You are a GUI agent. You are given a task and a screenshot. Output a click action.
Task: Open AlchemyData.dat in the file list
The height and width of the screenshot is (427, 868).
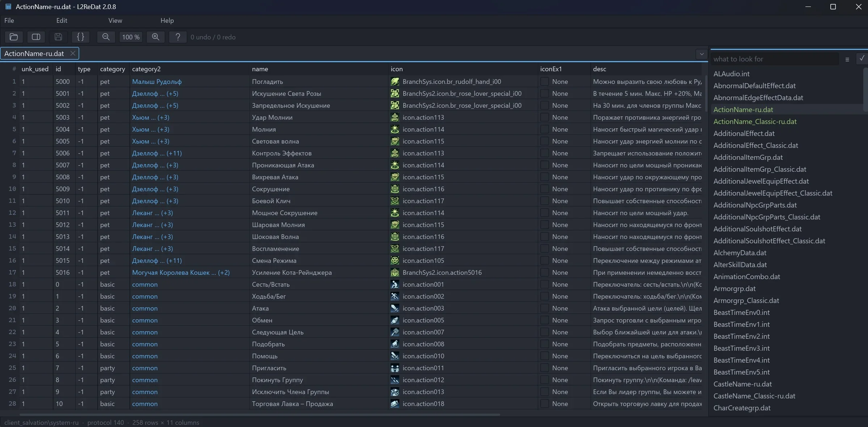click(740, 253)
